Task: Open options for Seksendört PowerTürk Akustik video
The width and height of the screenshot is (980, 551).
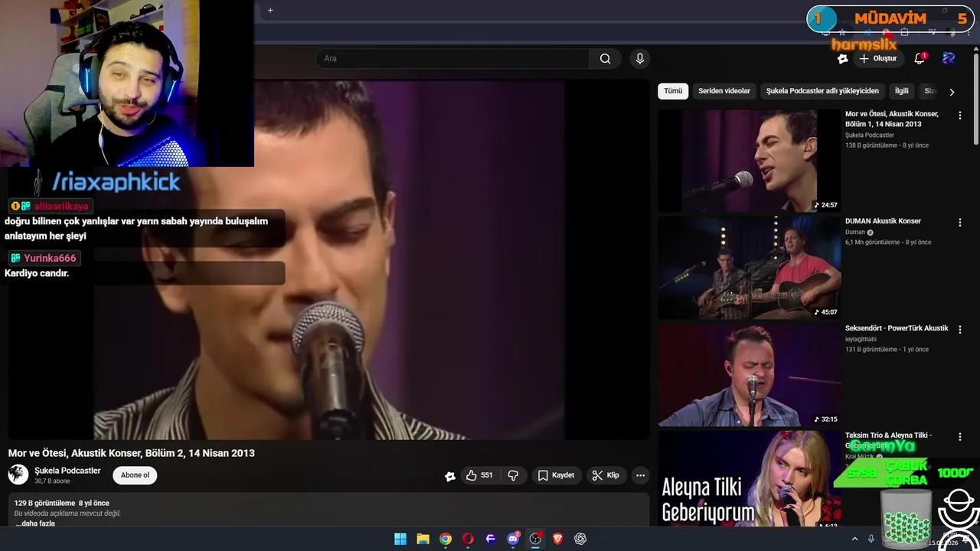Action: (959, 330)
